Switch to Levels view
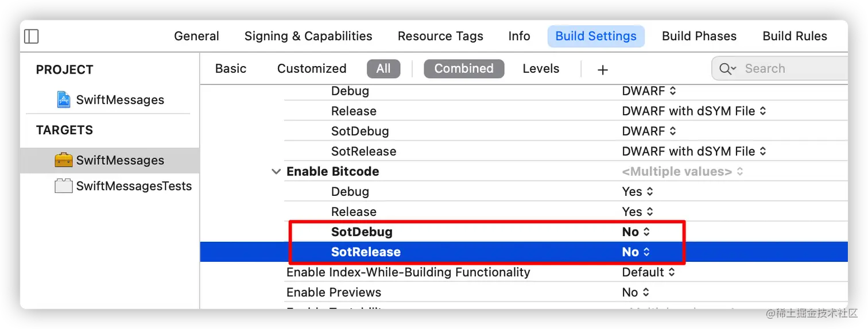Screen dimensions: 868x329 pyautogui.click(x=541, y=69)
